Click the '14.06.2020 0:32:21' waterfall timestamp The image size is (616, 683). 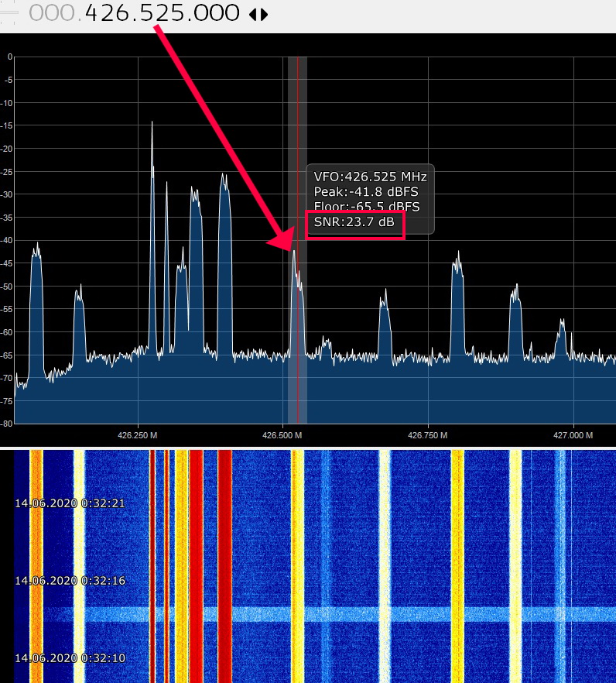coord(70,503)
